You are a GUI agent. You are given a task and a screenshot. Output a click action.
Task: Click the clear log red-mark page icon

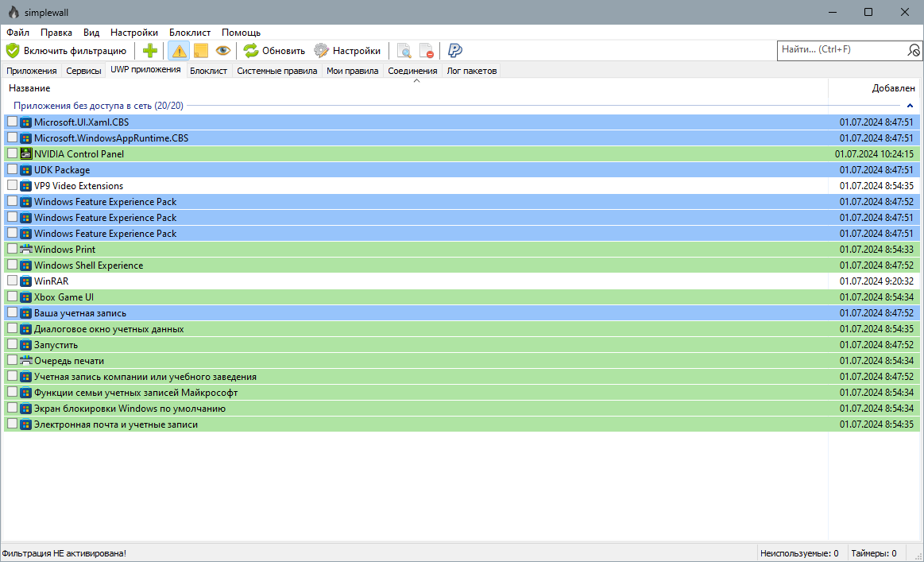pyautogui.click(x=426, y=51)
